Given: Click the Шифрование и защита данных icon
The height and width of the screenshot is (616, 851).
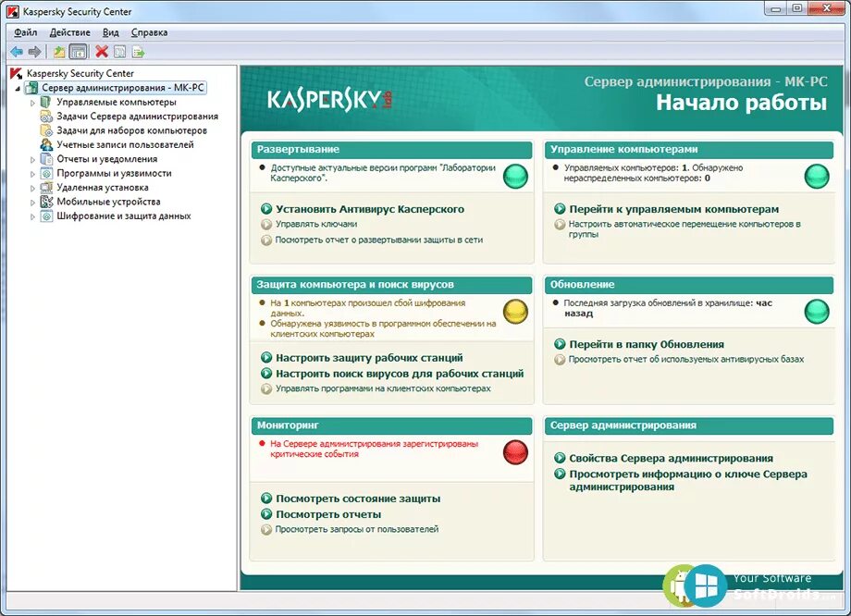Looking at the screenshot, I should (46, 216).
